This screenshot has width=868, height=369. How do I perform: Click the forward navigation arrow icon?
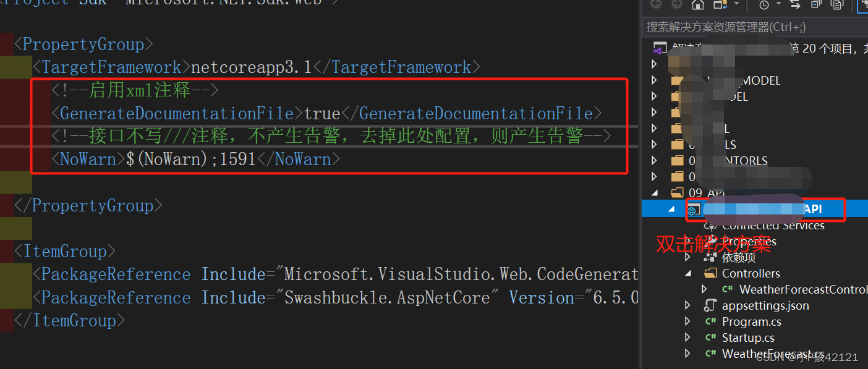click(x=677, y=5)
